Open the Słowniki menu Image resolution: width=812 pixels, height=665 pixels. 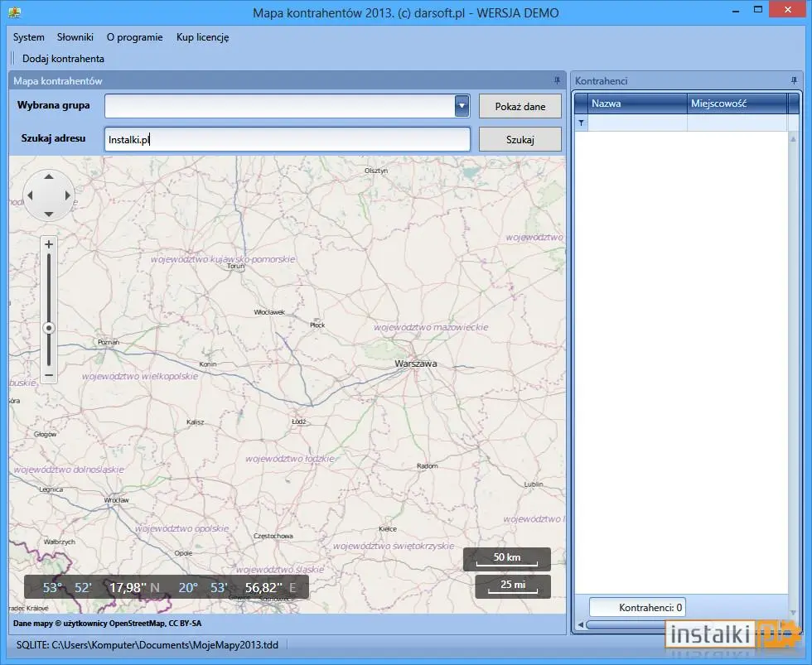click(75, 37)
